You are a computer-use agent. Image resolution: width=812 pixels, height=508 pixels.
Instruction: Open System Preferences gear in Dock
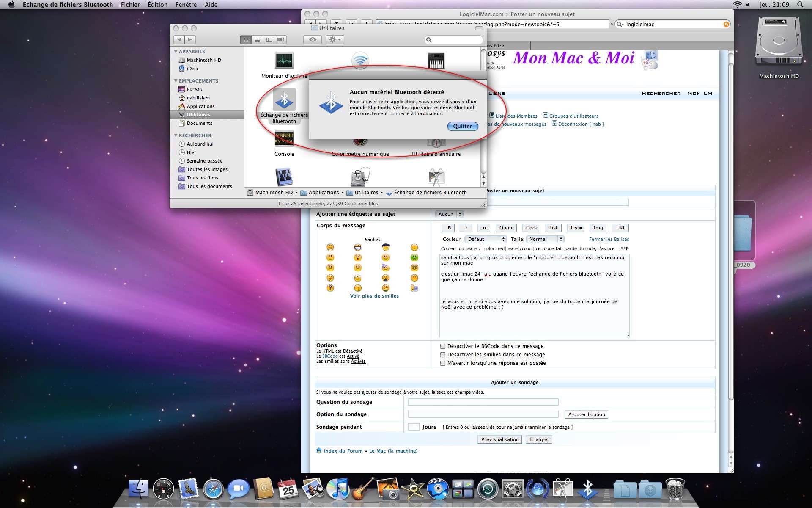click(x=513, y=489)
